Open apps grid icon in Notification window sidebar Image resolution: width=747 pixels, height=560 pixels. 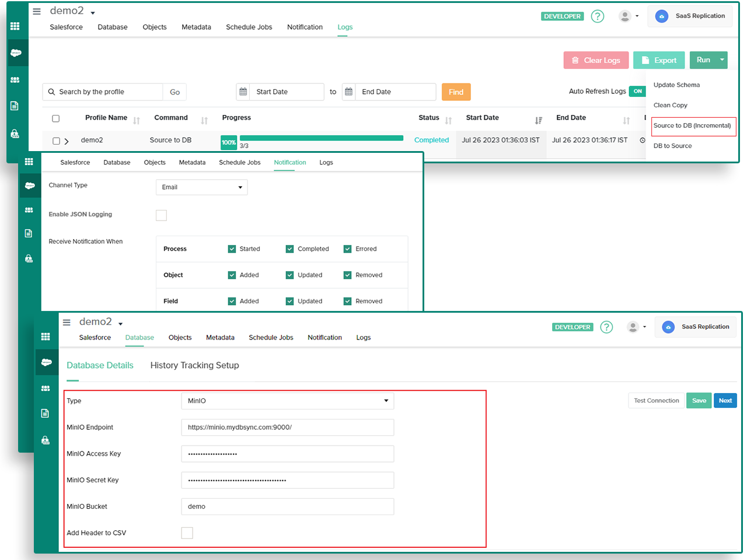pyautogui.click(x=29, y=162)
